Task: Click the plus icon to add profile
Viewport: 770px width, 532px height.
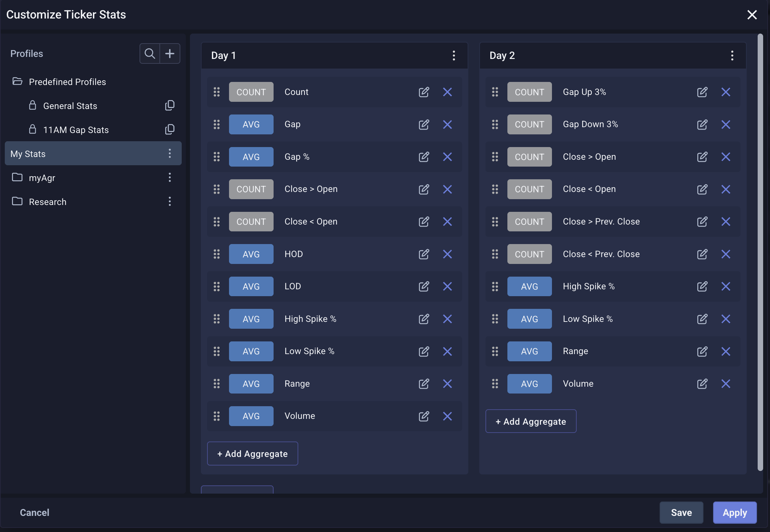Action: coord(170,53)
